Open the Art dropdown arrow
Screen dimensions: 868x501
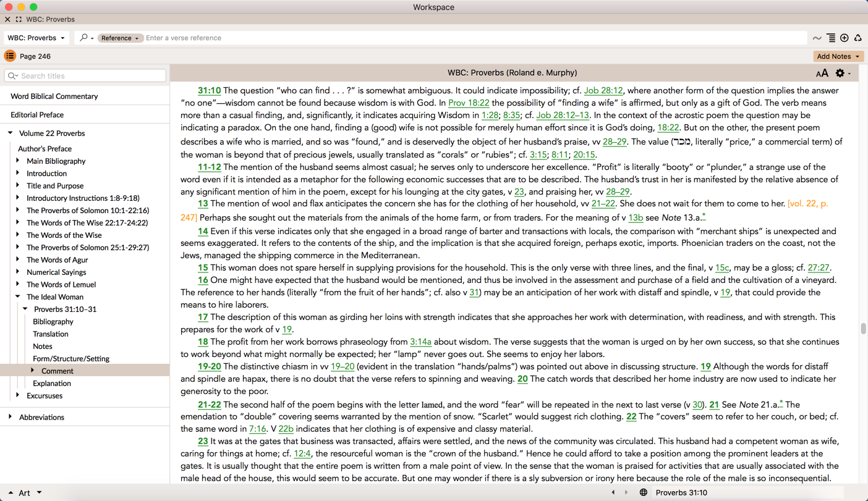(39, 493)
